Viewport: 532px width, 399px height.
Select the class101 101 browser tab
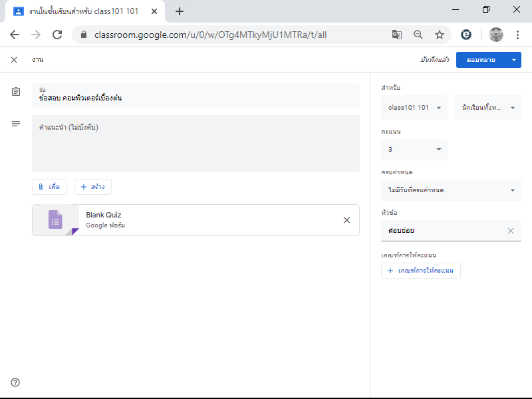(84, 11)
